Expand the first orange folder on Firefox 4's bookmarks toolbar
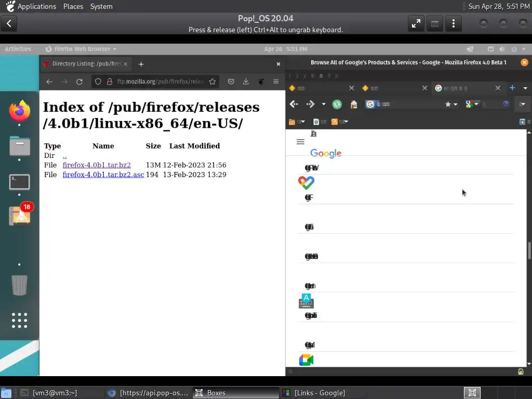Screen dimensions: 532x399 pos(297,122)
